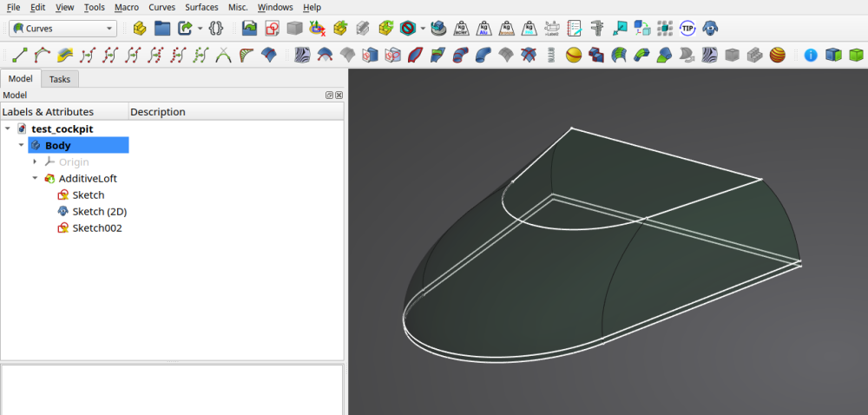
Task: Click the blue info icon
Action: coord(811,56)
